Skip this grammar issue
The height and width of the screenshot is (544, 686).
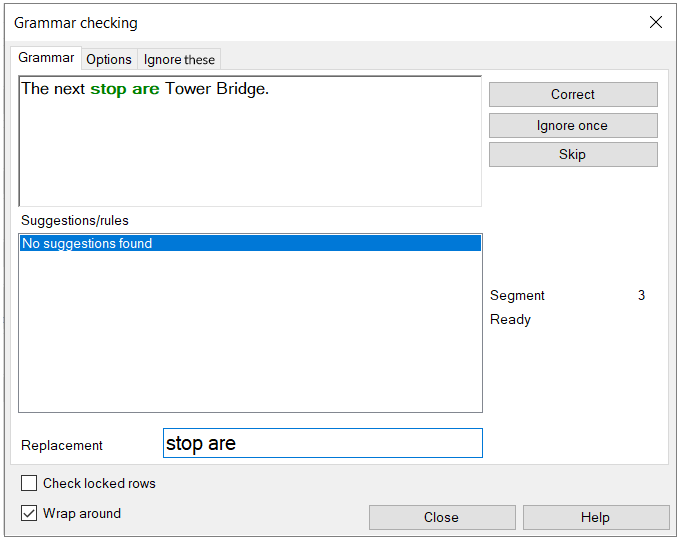pos(572,154)
